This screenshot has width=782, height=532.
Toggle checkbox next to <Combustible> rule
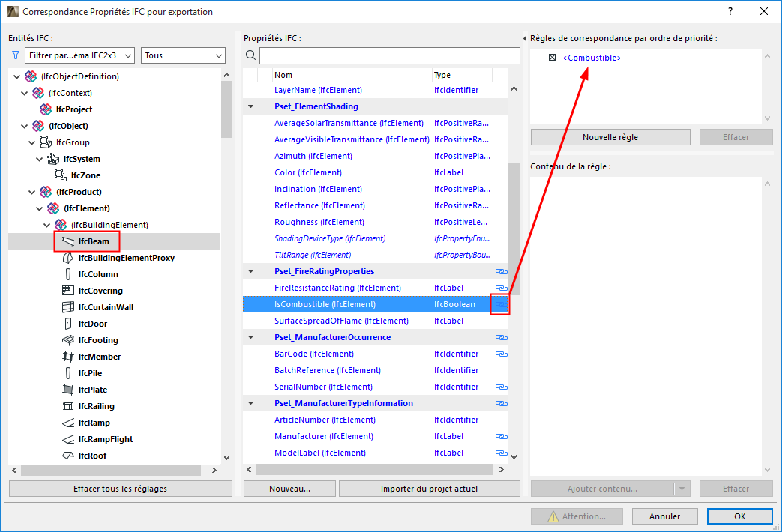pos(552,58)
